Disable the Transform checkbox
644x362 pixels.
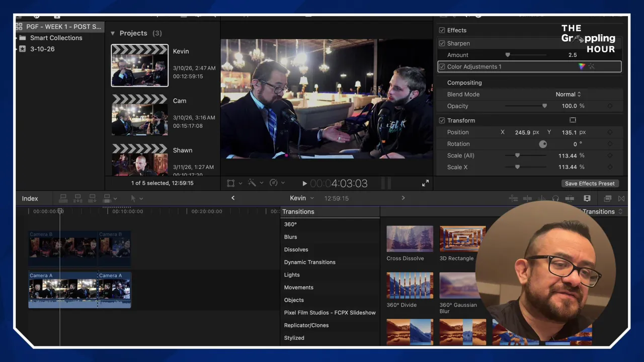(442, 121)
